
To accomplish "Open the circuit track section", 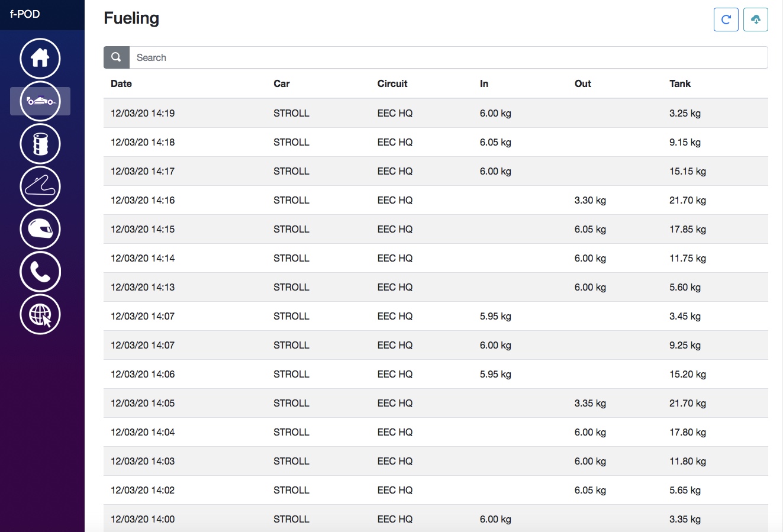I will (x=40, y=186).
